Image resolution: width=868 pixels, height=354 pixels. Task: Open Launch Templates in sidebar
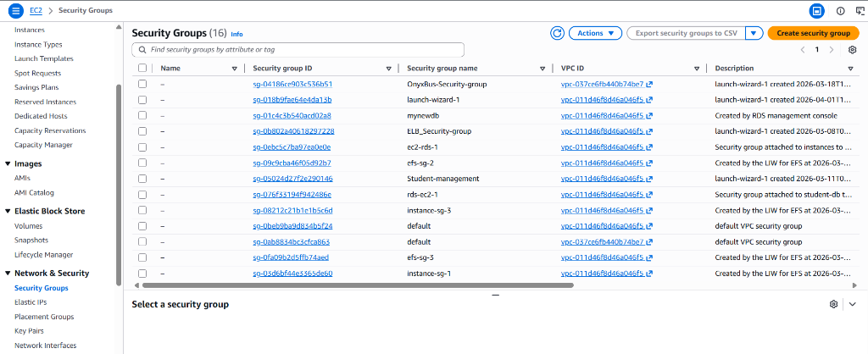pos(44,58)
